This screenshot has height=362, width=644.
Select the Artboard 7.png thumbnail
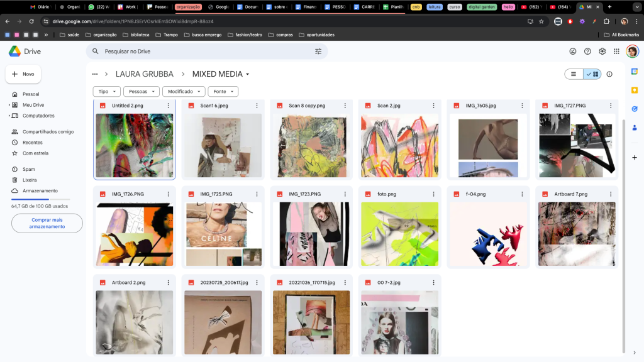576,234
